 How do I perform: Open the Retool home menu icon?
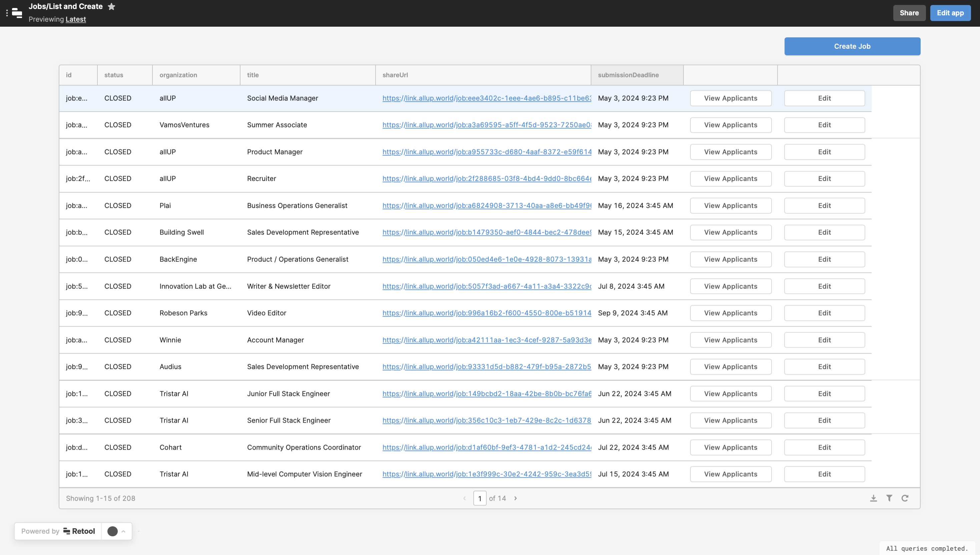click(x=17, y=13)
